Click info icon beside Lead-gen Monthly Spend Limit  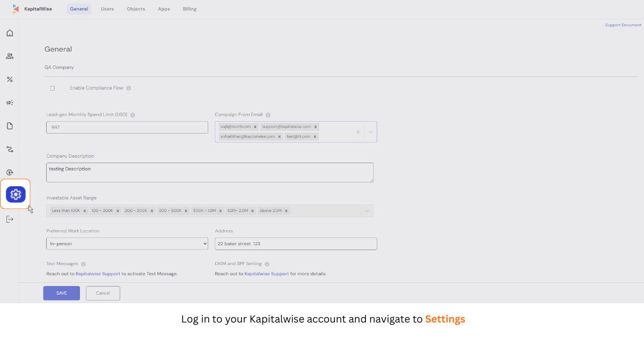(x=133, y=115)
